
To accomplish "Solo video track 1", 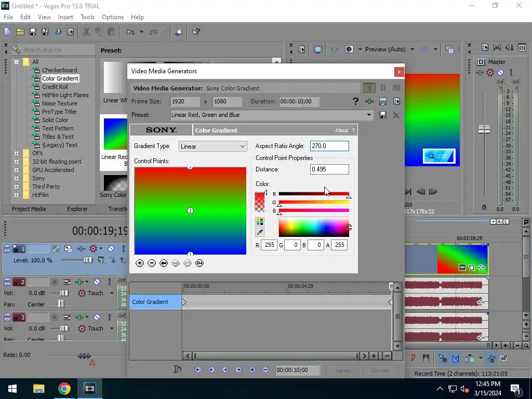I will (x=123, y=249).
